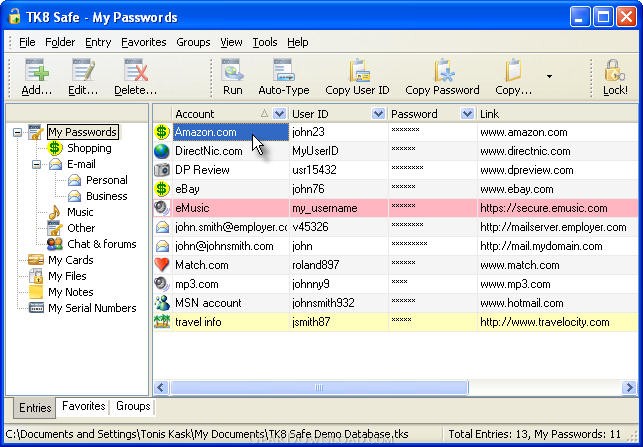
Task: Open the Favorites menu
Action: point(144,42)
